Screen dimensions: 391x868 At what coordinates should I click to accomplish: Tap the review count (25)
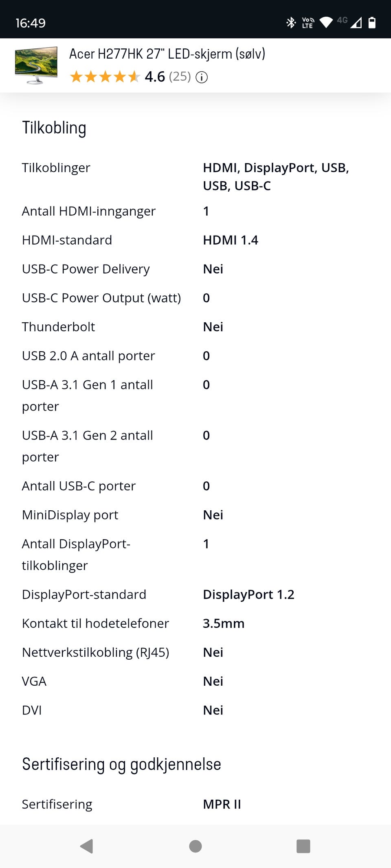pos(180,77)
